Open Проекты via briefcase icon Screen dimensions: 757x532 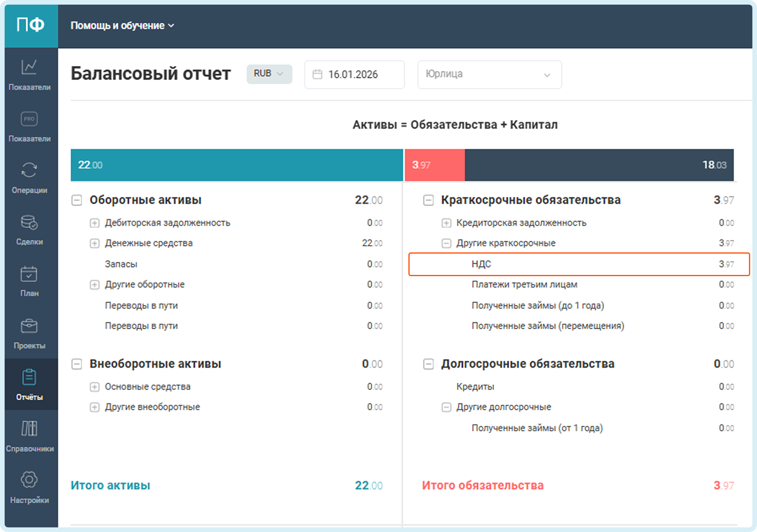pyautogui.click(x=29, y=326)
